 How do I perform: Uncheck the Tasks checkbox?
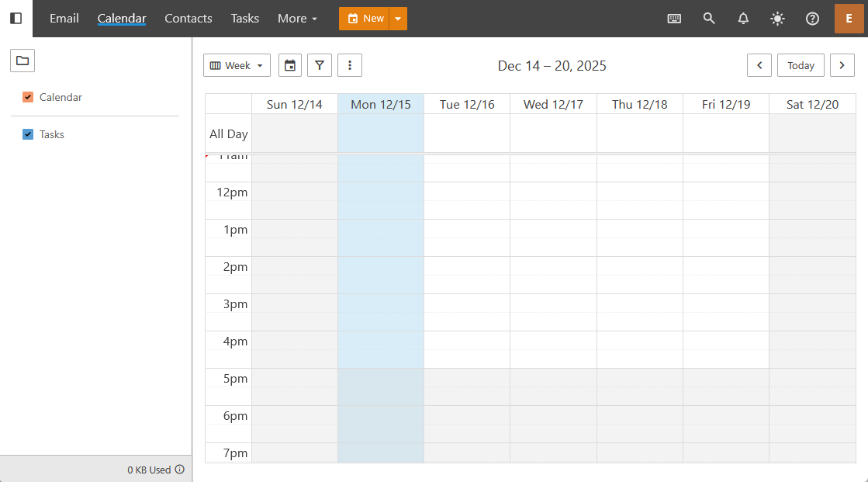pyautogui.click(x=29, y=134)
